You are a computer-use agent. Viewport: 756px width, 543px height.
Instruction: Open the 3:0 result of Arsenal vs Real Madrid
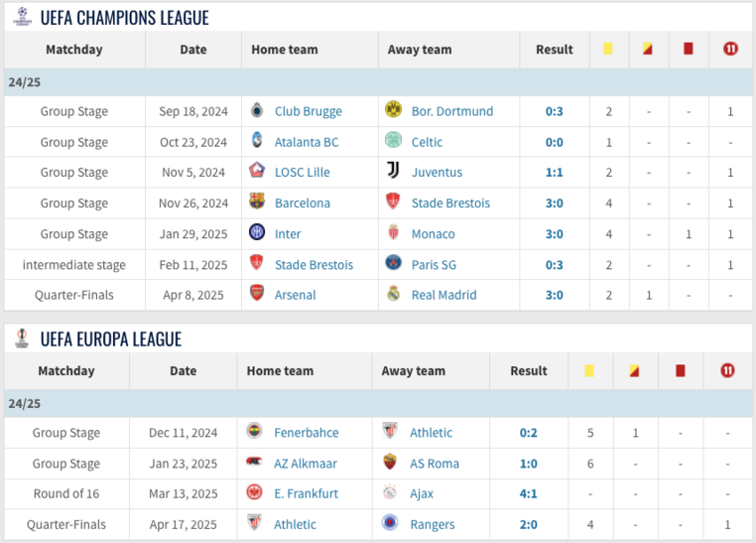(x=554, y=295)
